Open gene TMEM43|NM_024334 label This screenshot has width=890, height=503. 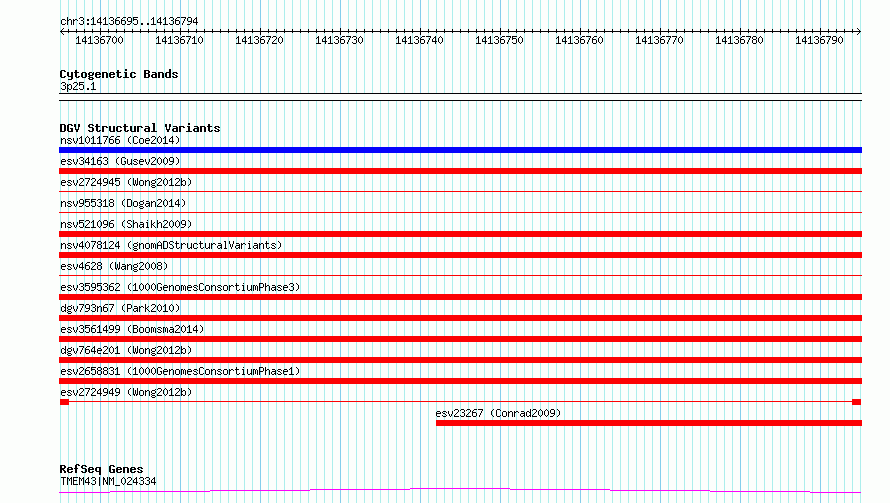pos(108,481)
